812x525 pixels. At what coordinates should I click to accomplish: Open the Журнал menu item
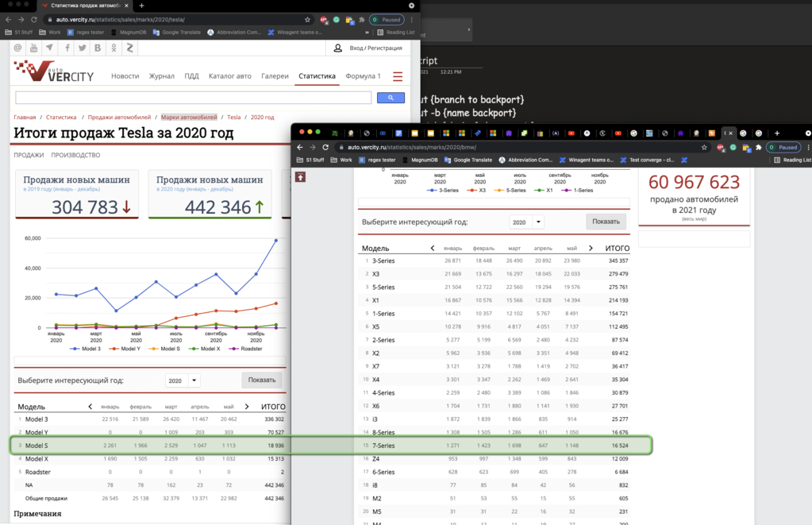(162, 76)
